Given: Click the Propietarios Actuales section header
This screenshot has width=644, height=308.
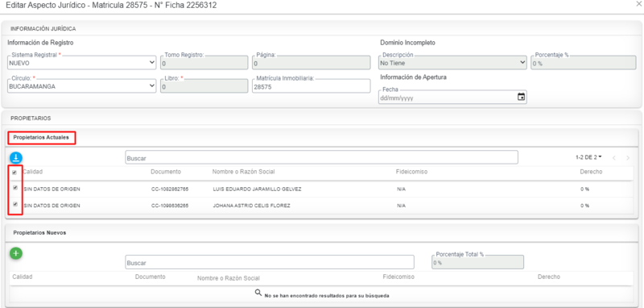Looking at the screenshot, I should click(41, 137).
